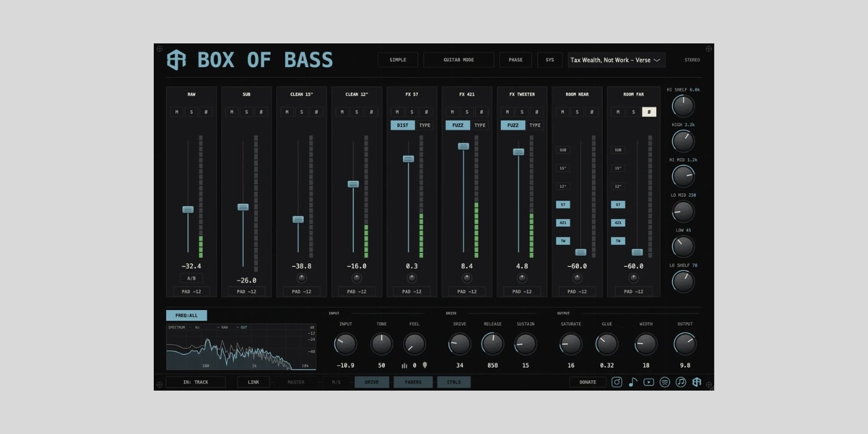Viewport: 868px width, 434px height.
Task: Click the pan knob under CLEAN 12" fader
Action: pos(356,278)
